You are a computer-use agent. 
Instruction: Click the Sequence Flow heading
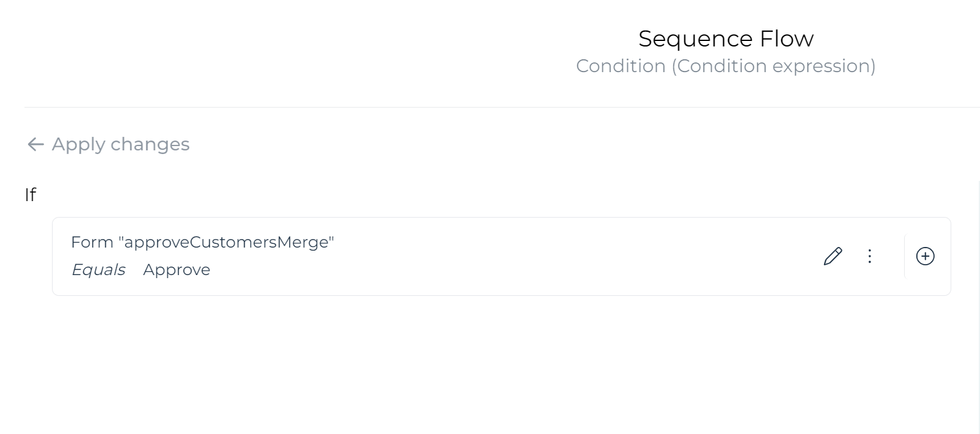click(726, 39)
